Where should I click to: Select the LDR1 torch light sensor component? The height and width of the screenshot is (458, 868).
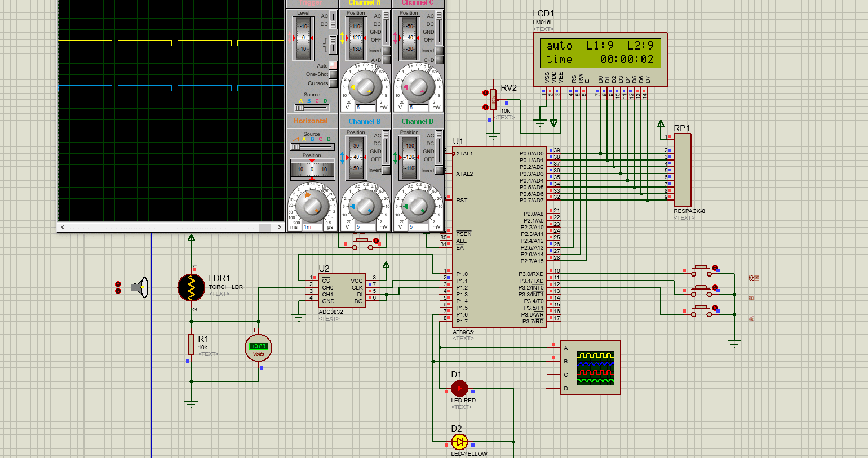pyautogui.click(x=192, y=287)
